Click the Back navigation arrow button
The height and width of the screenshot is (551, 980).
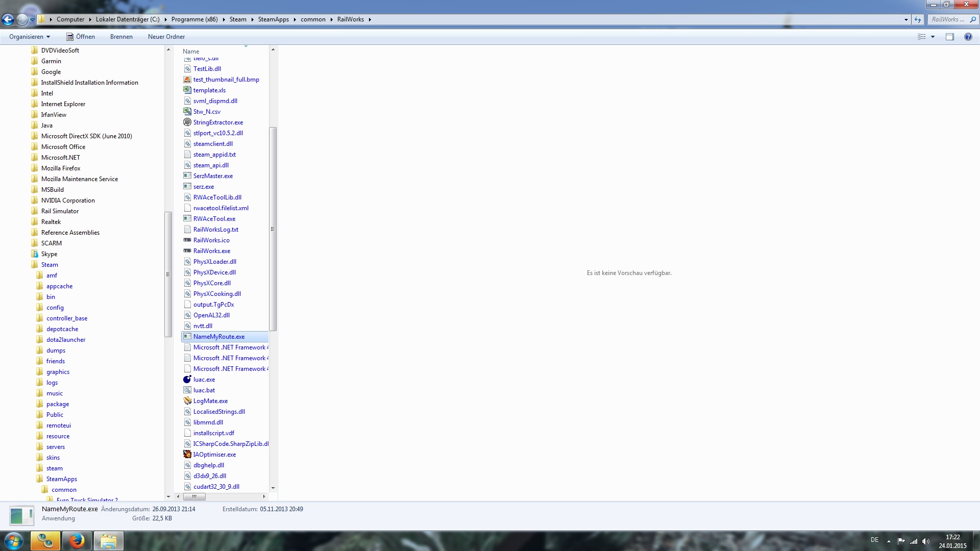8,19
